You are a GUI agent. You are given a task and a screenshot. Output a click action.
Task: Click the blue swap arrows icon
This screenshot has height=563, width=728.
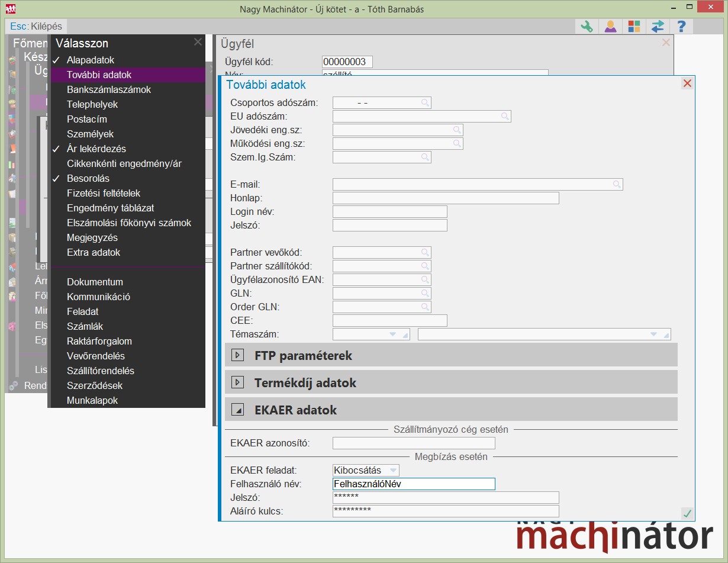[658, 27]
